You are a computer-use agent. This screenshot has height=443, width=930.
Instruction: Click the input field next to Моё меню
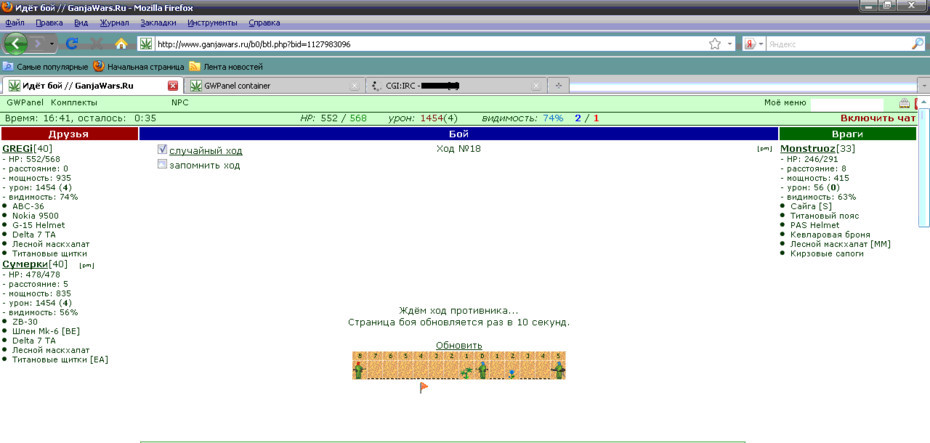(x=846, y=104)
